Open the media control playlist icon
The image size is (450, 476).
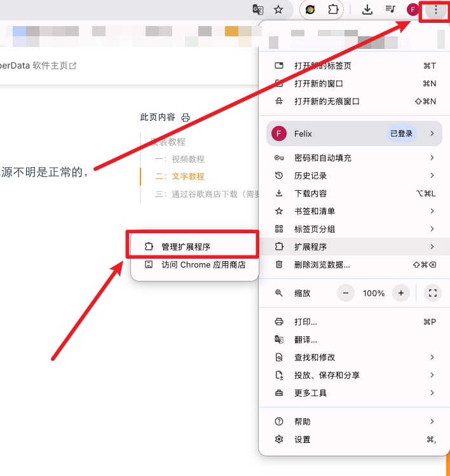pos(390,10)
